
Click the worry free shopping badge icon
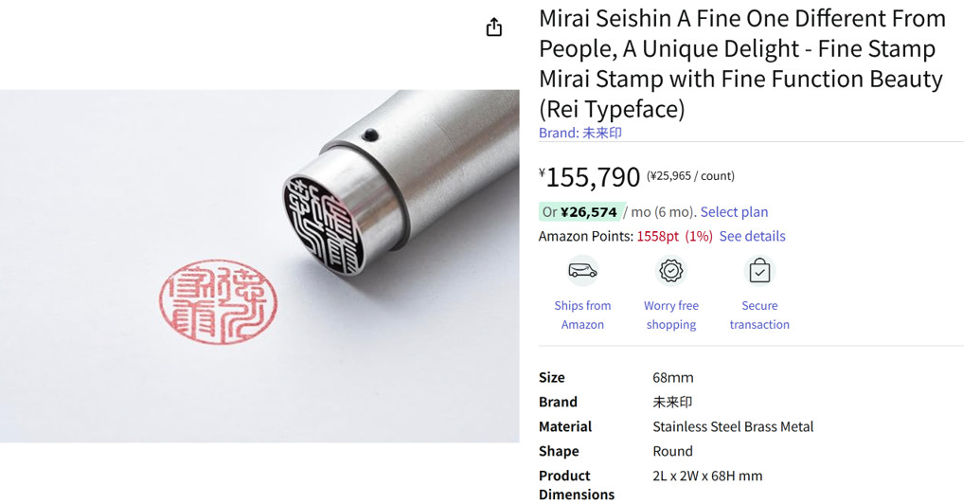pos(671,271)
